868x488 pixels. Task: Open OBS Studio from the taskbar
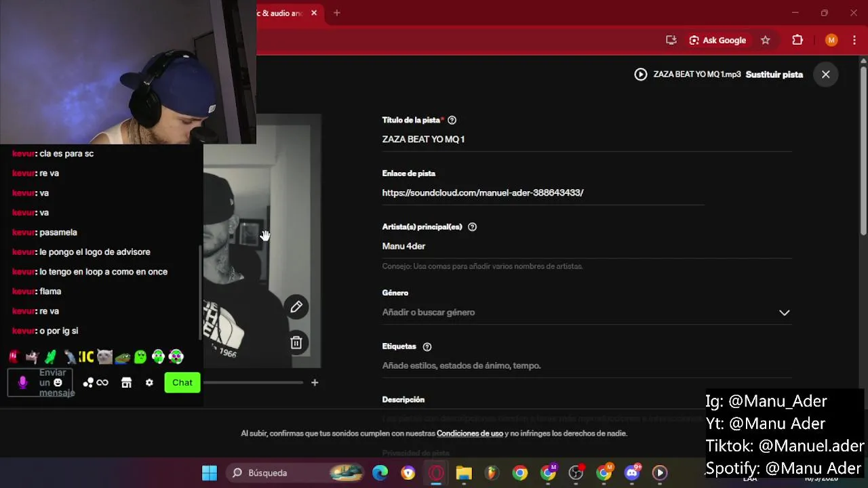coord(576,472)
